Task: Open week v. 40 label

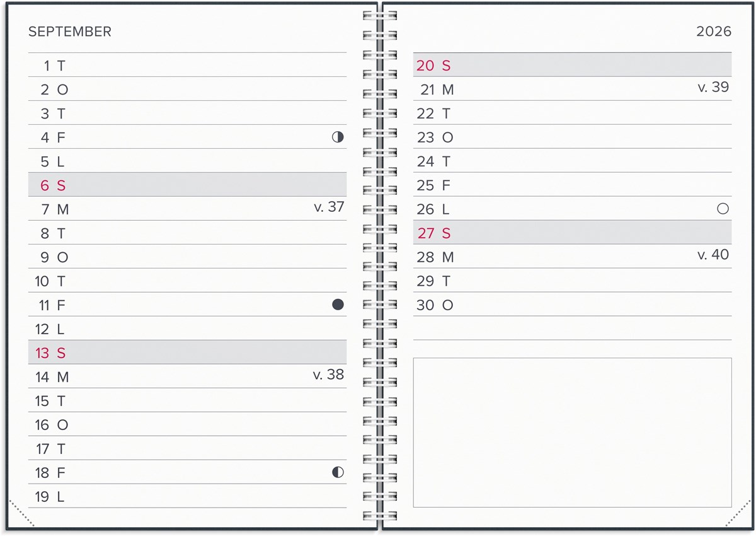Action: point(713,255)
